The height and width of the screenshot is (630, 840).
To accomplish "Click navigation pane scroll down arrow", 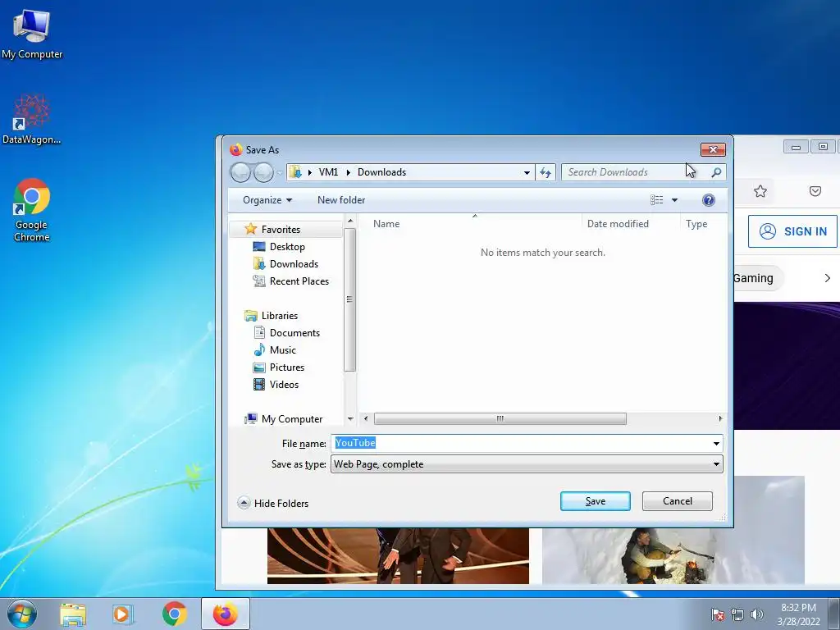I will click(x=349, y=419).
